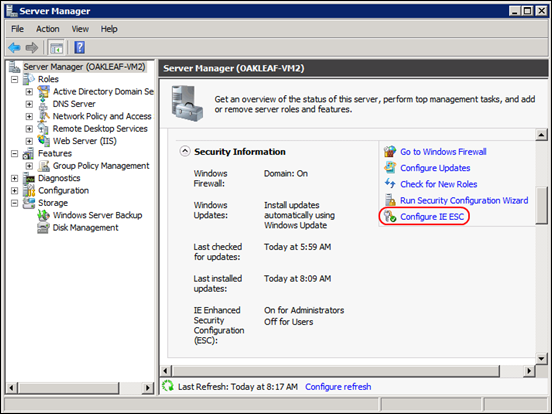Click the details pane scroll down arrow
Image resolution: width=552 pixels, height=414 pixels.
click(x=541, y=359)
